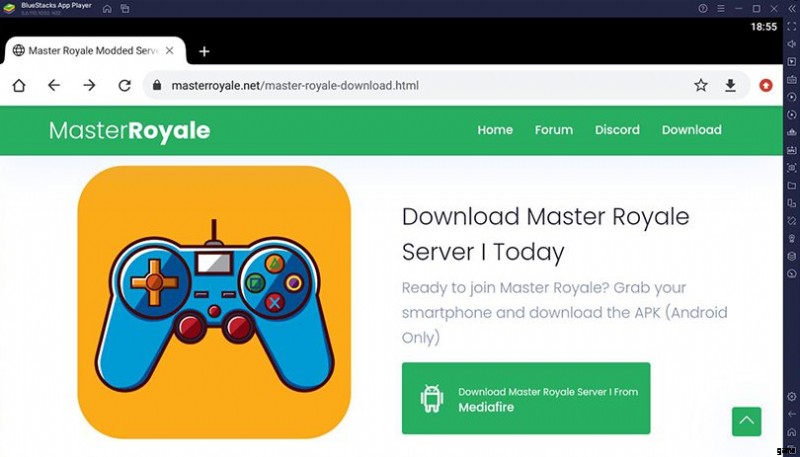Image resolution: width=800 pixels, height=457 pixels.
Task: Open a new browser tab
Action: click(x=204, y=51)
